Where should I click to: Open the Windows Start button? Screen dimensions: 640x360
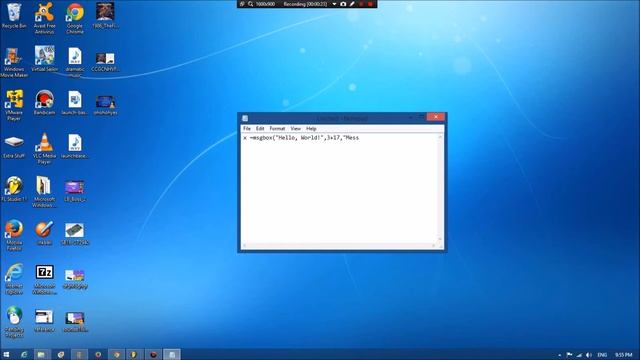click(6, 355)
